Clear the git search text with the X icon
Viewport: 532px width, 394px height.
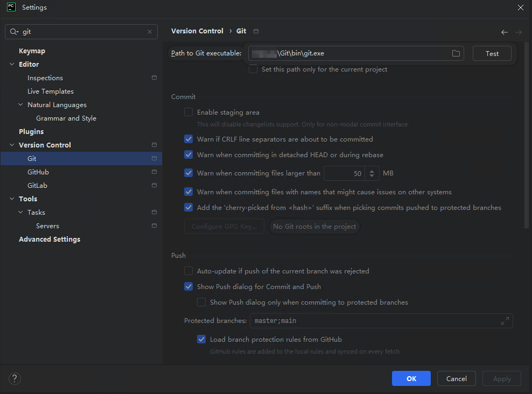tap(150, 32)
